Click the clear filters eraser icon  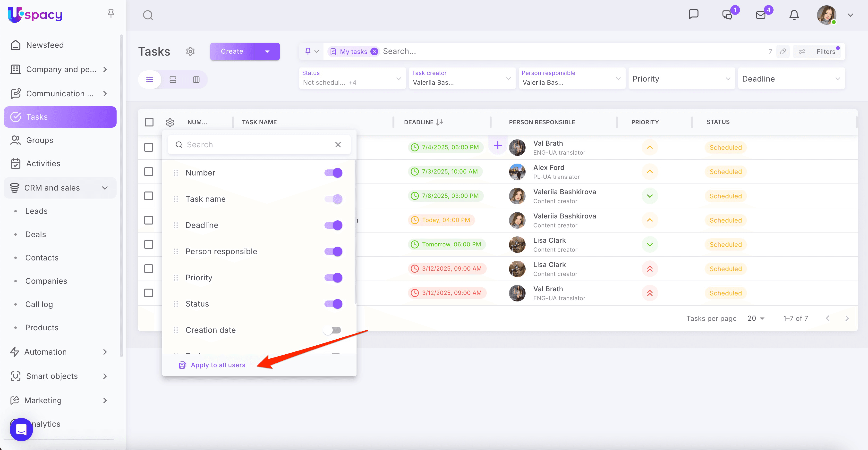click(783, 51)
